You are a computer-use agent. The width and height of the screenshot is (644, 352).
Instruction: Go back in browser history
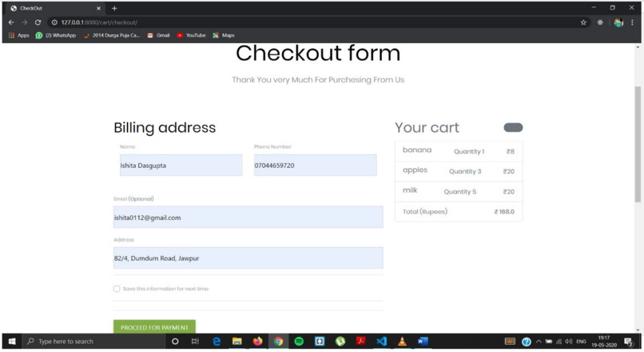[11, 22]
